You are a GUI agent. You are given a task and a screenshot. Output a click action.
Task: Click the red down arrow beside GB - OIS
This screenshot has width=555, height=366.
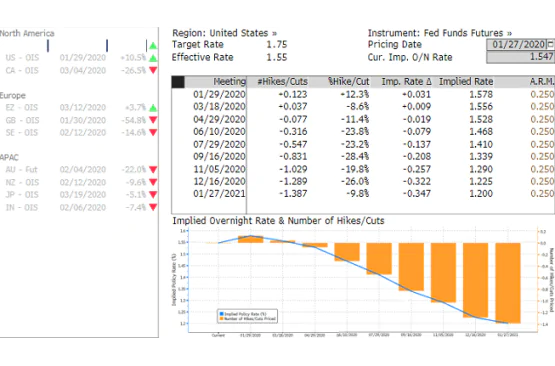coord(153,120)
